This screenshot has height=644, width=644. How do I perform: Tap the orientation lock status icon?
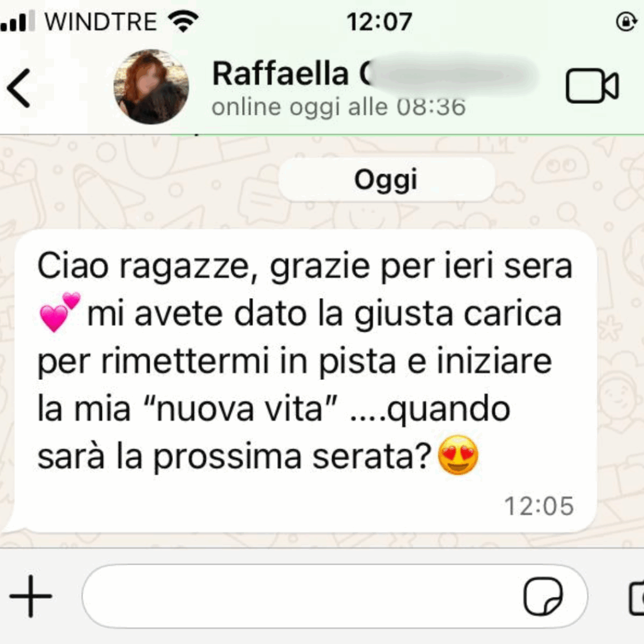626,21
